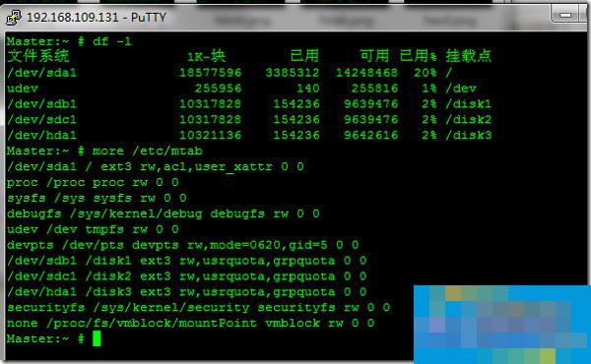
Task: Click the column header 挂载点
Action: point(469,56)
